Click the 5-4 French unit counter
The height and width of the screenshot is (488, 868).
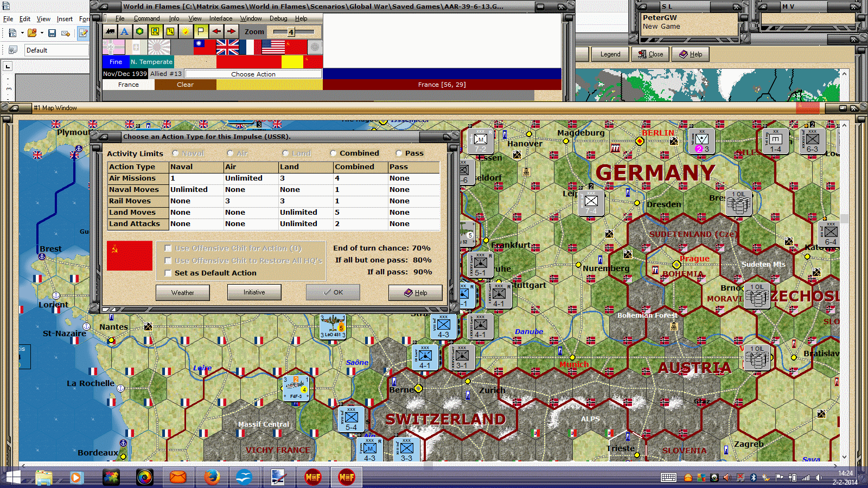[351, 419]
